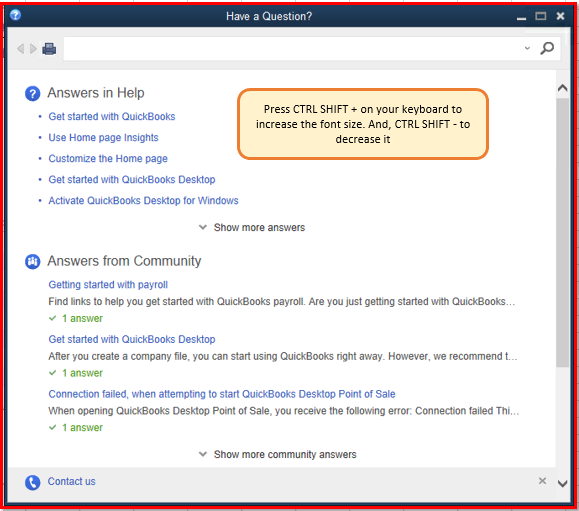This screenshot has width=579, height=511.
Task: Open Activate QuickBooks Desktop for Windows link
Action: coord(143,201)
